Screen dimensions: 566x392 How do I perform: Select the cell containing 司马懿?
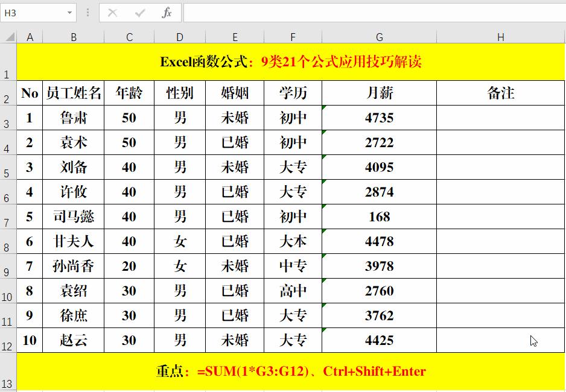(74, 217)
